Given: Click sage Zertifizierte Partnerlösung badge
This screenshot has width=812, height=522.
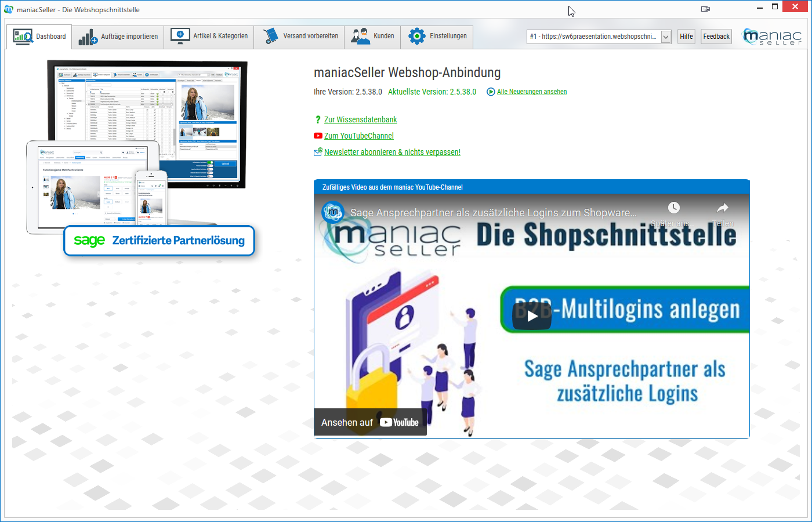Looking at the screenshot, I should tap(159, 240).
